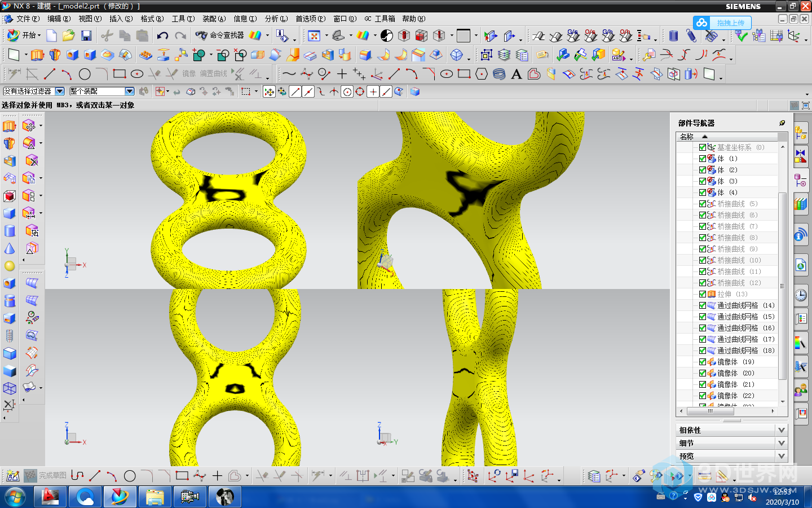Open the 首选项(P) menu
Image resolution: width=812 pixels, height=508 pixels.
click(310, 19)
